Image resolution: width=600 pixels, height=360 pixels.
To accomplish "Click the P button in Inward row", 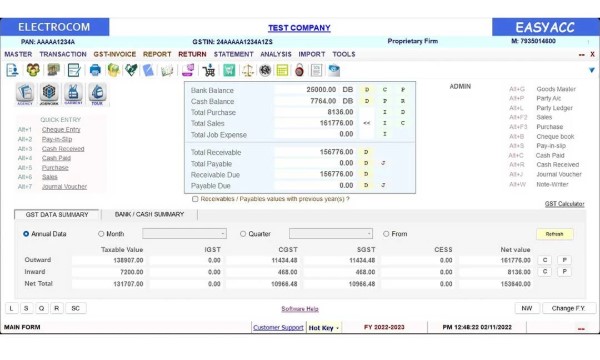I will click(564, 272).
